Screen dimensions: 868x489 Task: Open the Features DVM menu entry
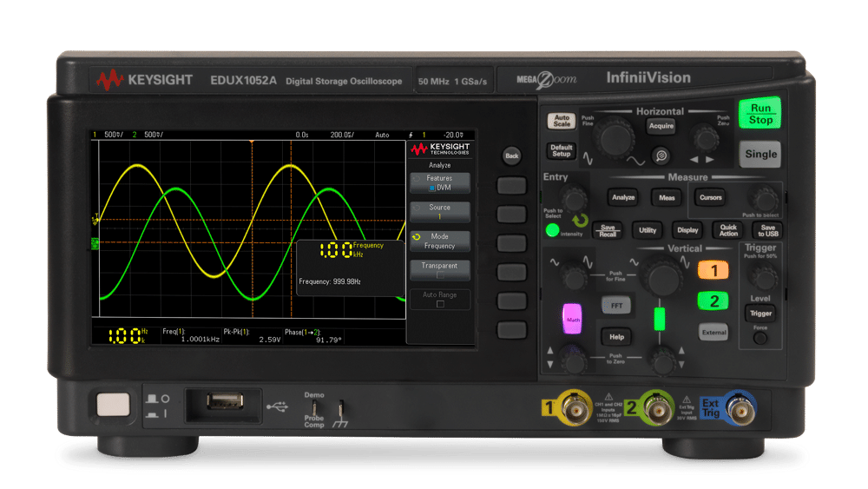pyautogui.click(x=440, y=182)
